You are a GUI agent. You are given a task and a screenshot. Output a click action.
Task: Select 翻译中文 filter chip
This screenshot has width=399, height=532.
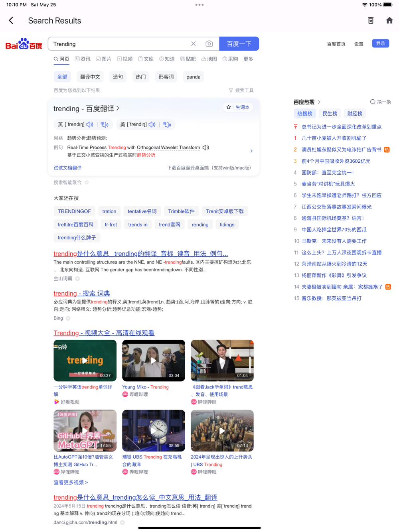coord(90,77)
